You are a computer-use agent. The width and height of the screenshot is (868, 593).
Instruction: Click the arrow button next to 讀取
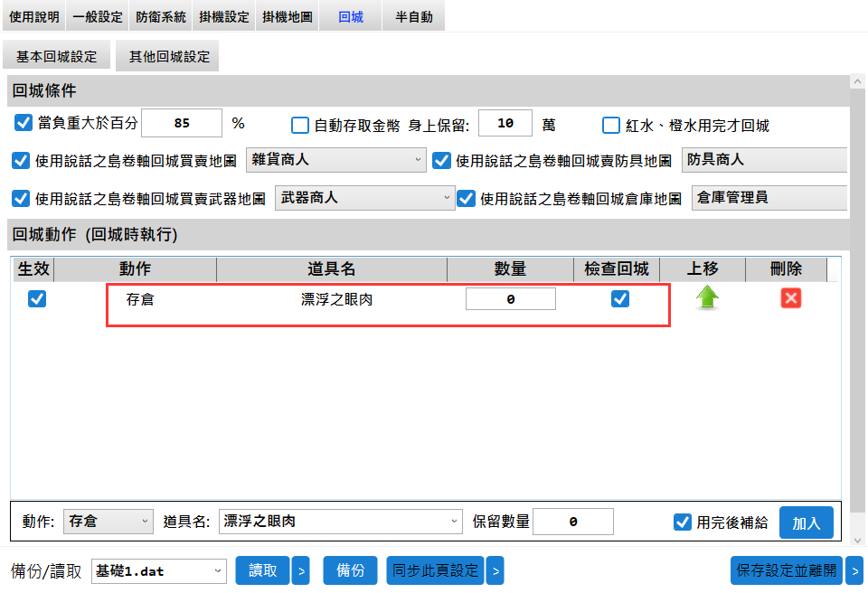tap(301, 570)
